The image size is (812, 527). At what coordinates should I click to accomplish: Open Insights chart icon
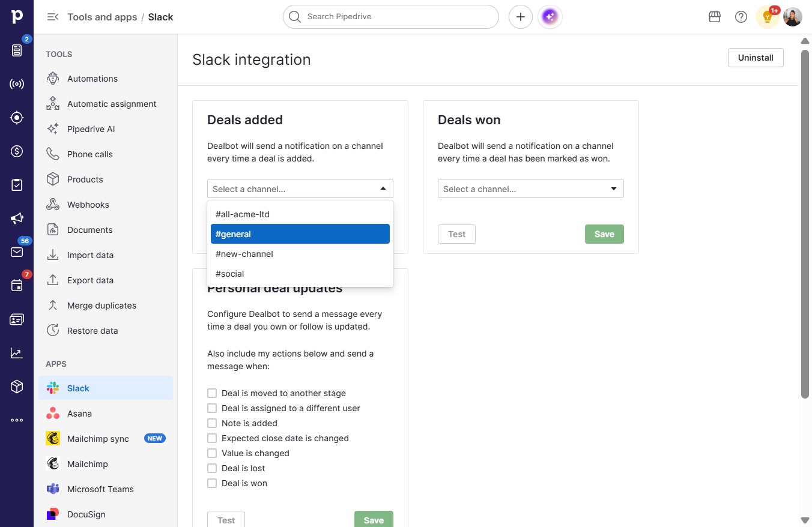pyautogui.click(x=17, y=353)
